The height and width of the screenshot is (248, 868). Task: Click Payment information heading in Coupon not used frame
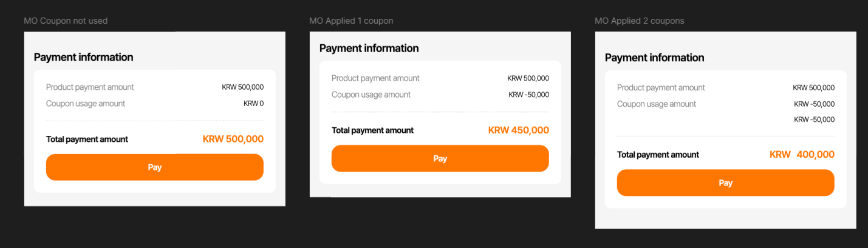tap(83, 58)
